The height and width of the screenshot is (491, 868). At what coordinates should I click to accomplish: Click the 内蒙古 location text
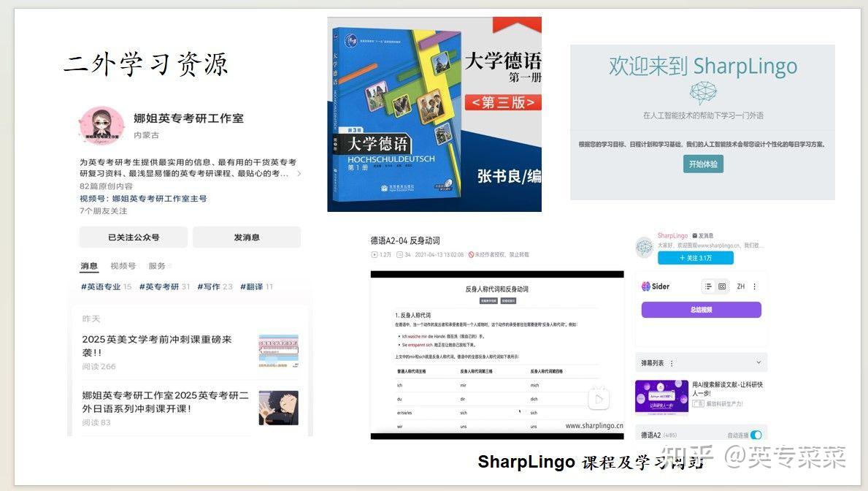click(146, 134)
